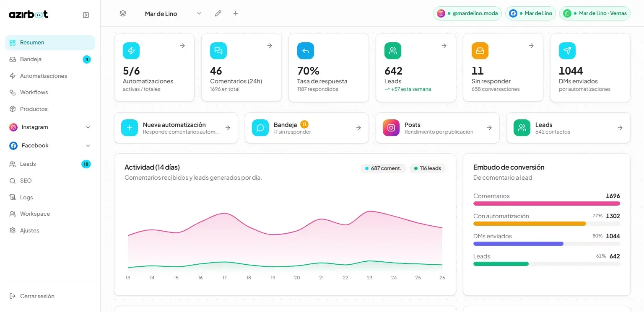Open Leads in the sidebar
This screenshot has height=312, width=644.
pos(50,164)
